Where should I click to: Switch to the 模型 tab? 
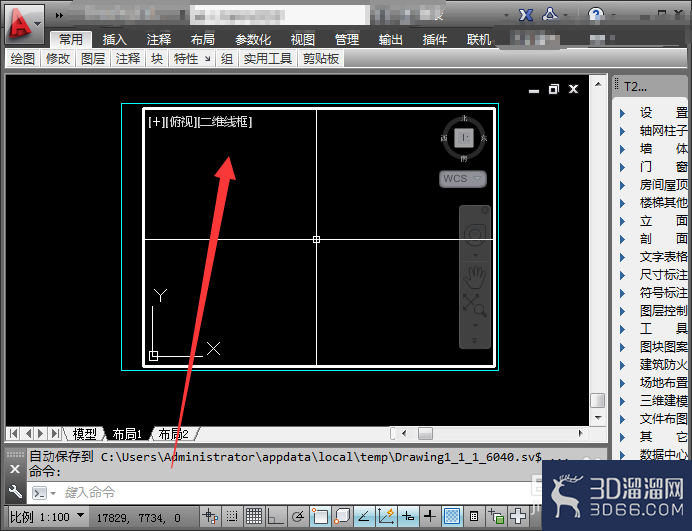pyautogui.click(x=84, y=434)
